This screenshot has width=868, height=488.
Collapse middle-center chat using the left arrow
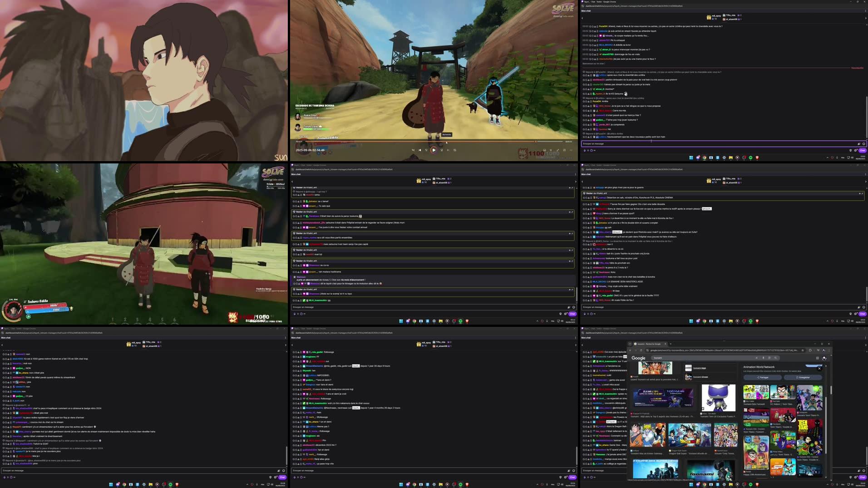pyautogui.click(x=292, y=182)
